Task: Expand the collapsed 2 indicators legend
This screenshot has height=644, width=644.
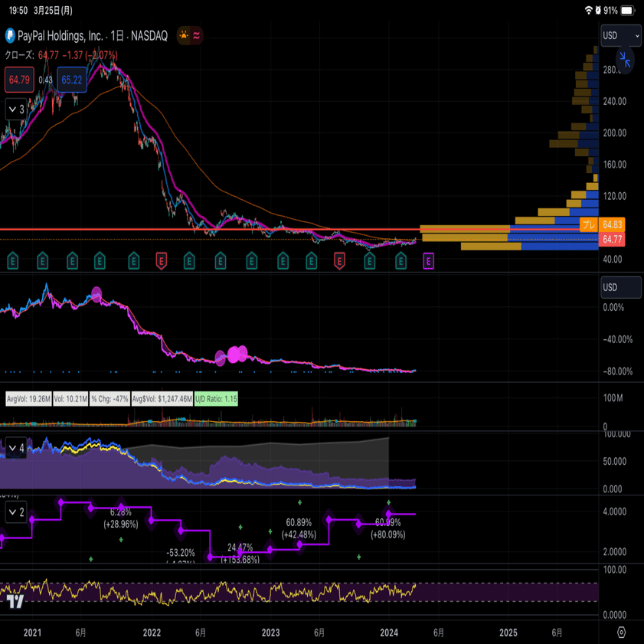Action: click(16, 512)
